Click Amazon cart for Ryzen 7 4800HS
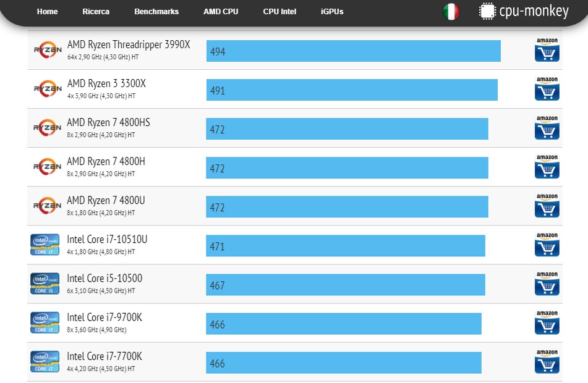Image resolution: width=588 pixels, height=383 pixels. (547, 127)
